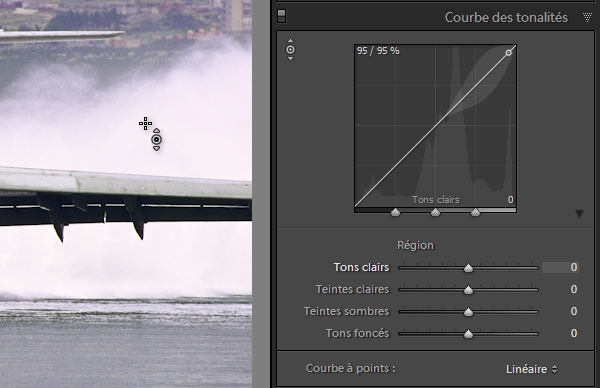
Task: Click the Tons foncés slider handle
Action: 468,334
